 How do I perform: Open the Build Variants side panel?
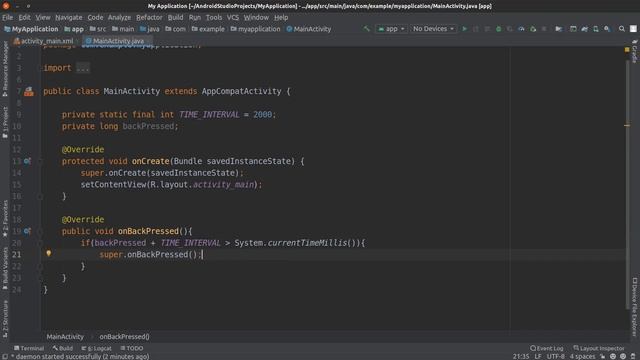[5, 268]
